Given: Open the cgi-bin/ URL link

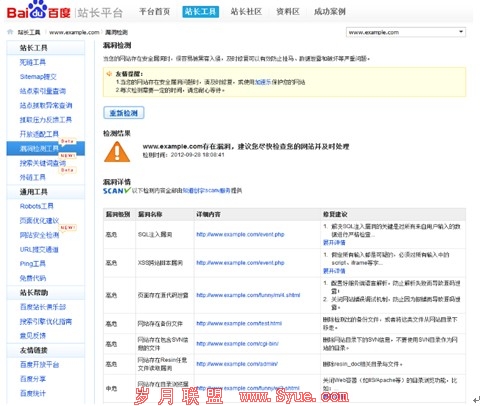Looking at the screenshot, I should [237, 344].
